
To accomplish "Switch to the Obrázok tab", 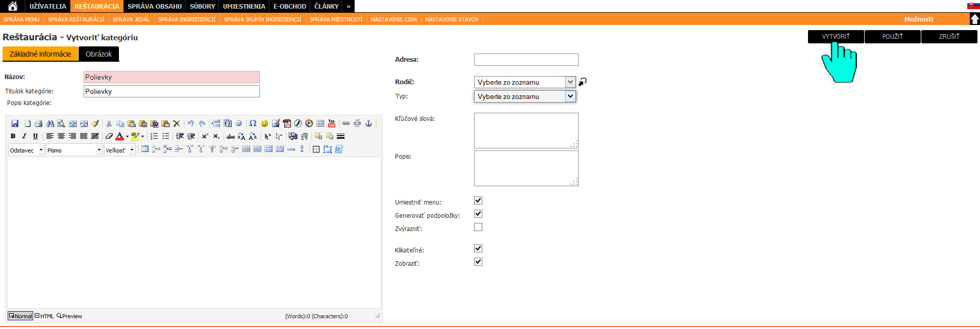I will (99, 54).
